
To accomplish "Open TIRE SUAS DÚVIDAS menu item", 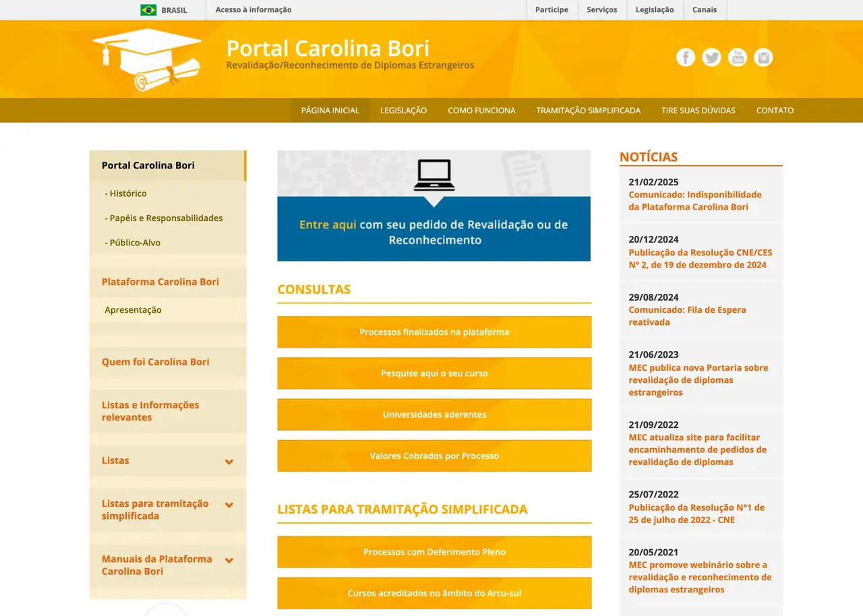I will tap(698, 111).
